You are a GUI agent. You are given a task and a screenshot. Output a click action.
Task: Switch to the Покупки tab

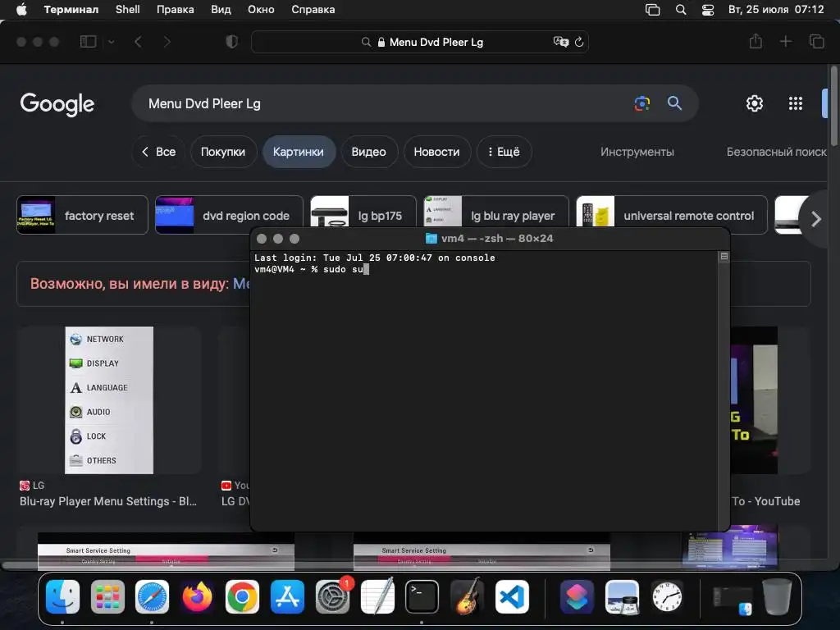(x=223, y=152)
